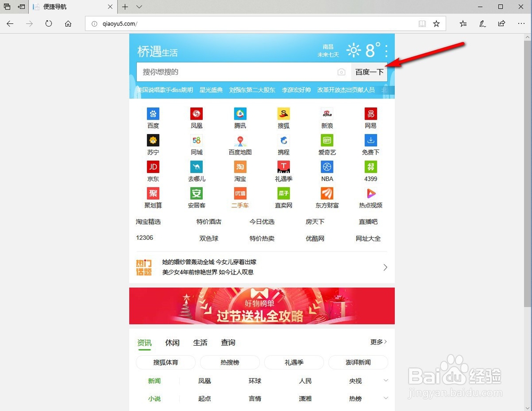The height and width of the screenshot is (411, 532).
Task: Switch to the 生活 tab
Action: click(x=200, y=342)
